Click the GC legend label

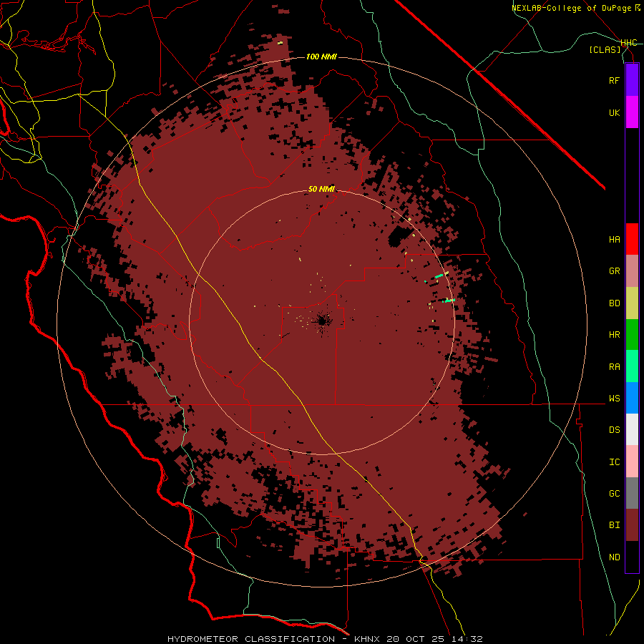pos(614,494)
